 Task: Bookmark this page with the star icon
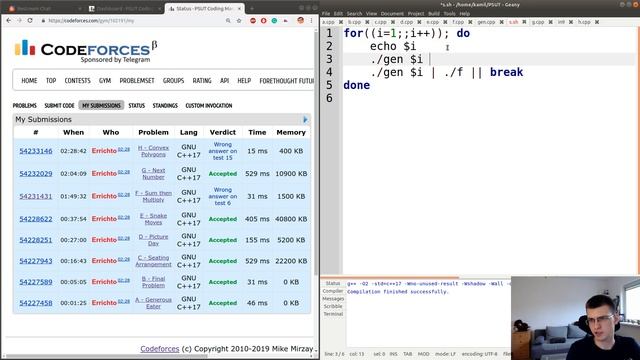(x=239, y=20)
